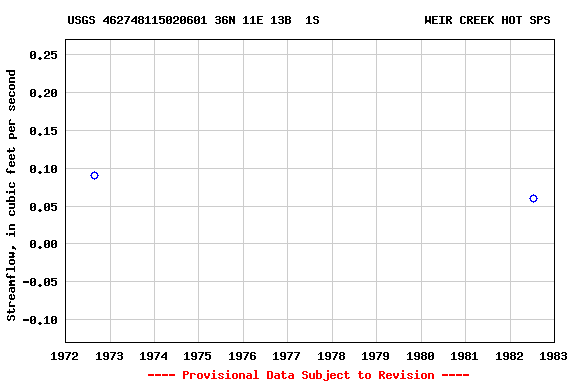The width and height of the screenshot is (576, 384).
Task: Click the x-axis year 1977
Action: [x=286, y=356]
